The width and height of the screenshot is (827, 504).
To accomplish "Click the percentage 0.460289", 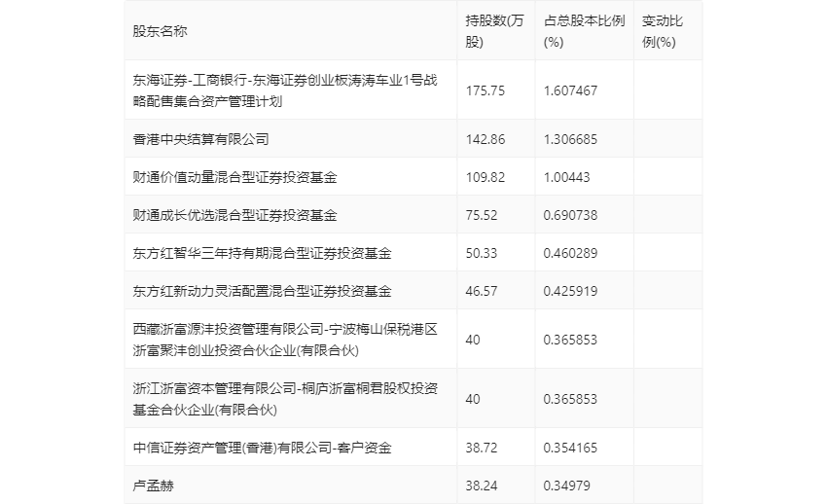I will pyautogui.click(x=570, y=253).
